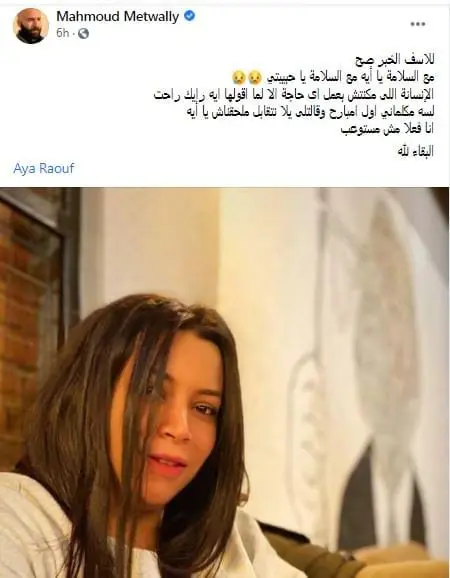Open the attached photo of the woman

coord(225,383)
